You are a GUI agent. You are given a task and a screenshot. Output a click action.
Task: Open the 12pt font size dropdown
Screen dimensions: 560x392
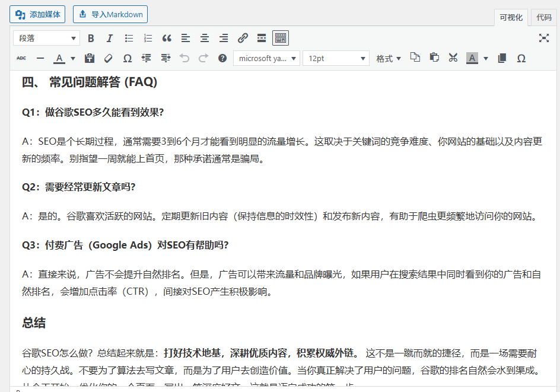click(336, 58)
